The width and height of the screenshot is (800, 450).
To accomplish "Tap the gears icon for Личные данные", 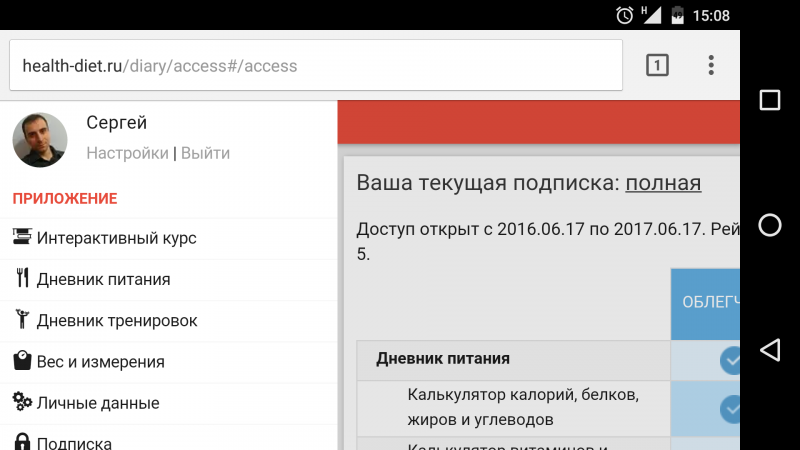I will (x=21, y=402).
